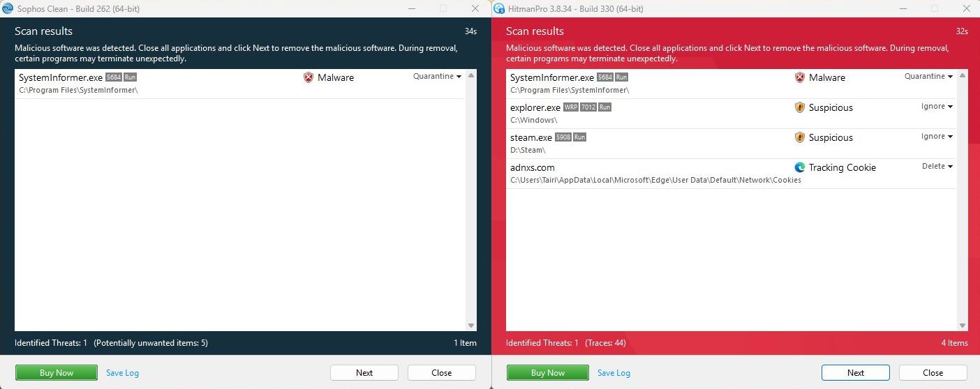Click the Run badge next to explorer.exe
Screen dimensions: 980x389
pyautogui.click(x=605, y=107)
